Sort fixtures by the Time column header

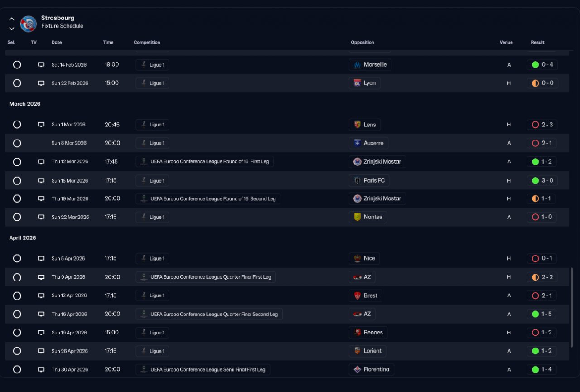(108, 43)
